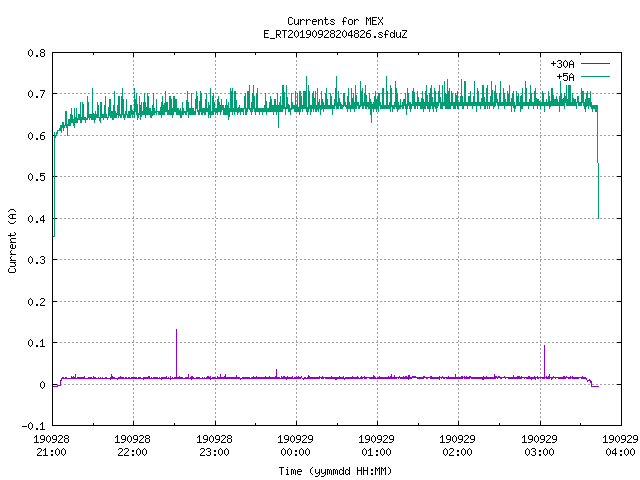Viewport: 640px width, 480px height.
Task: Click the chart title 'Currents for MEX'
Action: click(335, 21)
